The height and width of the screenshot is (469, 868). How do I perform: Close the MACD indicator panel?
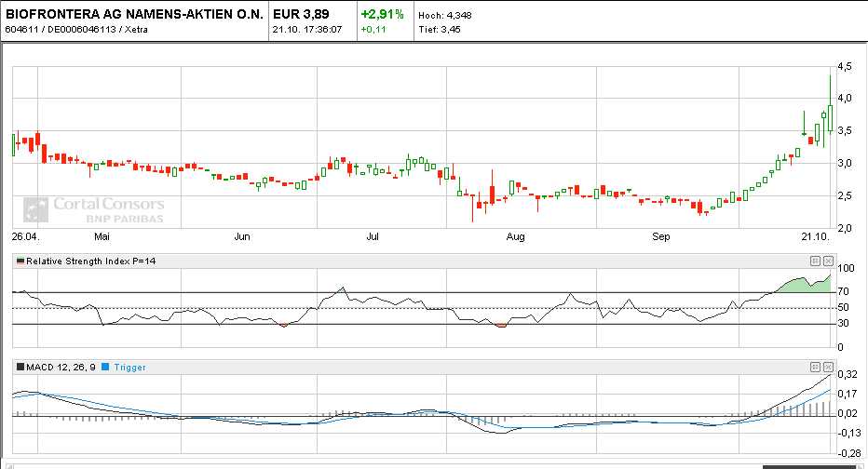coord(828,367)
